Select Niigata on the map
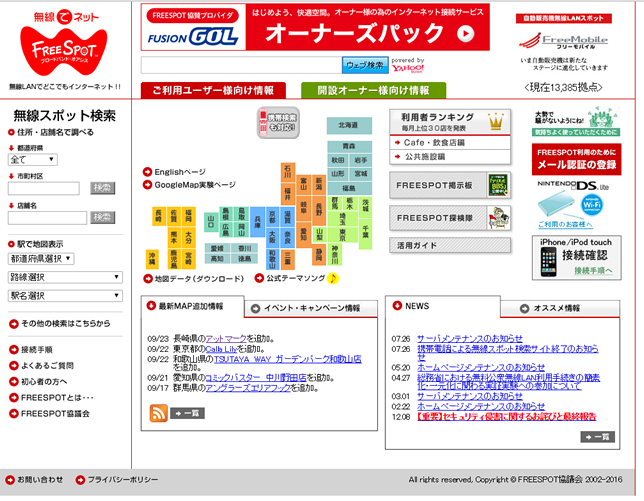The image size is (644, 501). coord(319,184)
